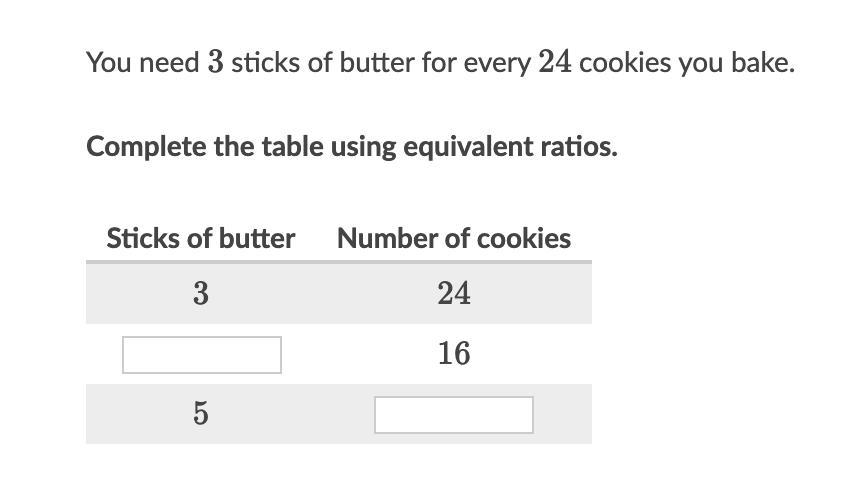Click the word 'Sticks' in the first column header
This screenshot has width=842, height=490.
point(143,238)
